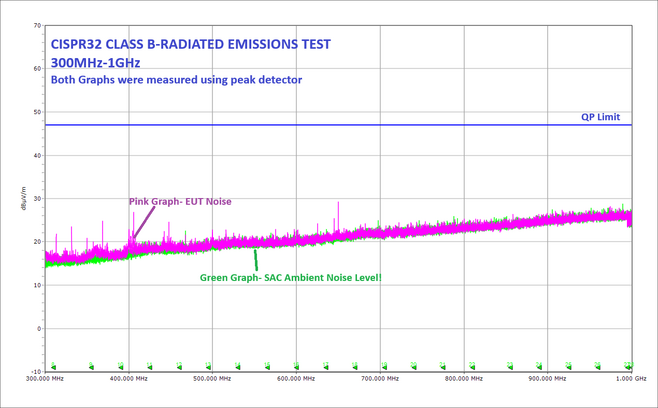Click the 70 value on the y-axis
This screenshot has width=658, height=408.
pyautogui.click(x=36, y=26)
